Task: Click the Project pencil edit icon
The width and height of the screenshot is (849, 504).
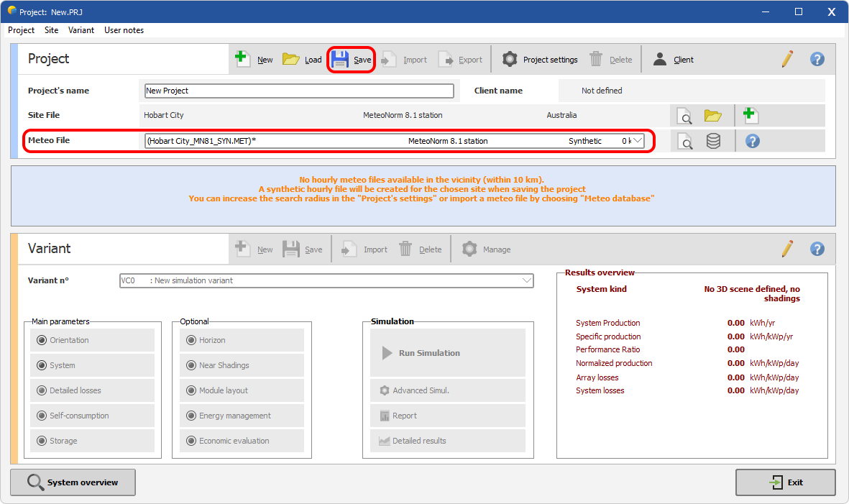Action: [787, 59]
